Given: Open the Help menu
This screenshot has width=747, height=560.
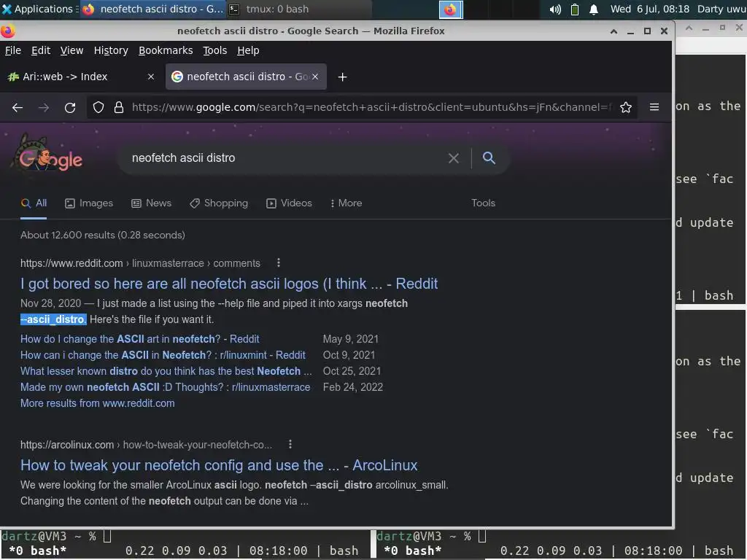Looking at the screenshot, I should pyautogui.click(x=248, y=50).
